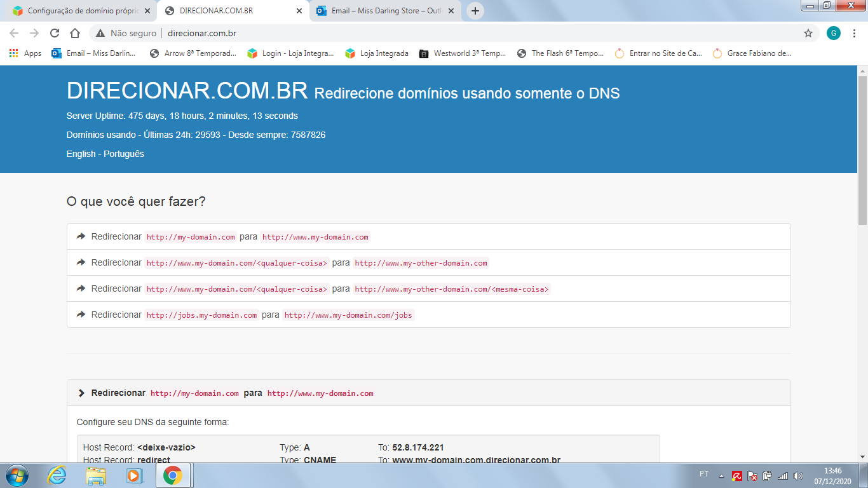The image size is (868, 488).
Task: Switch to Email – Miss Darling Store tab
Action: point(385,11)
